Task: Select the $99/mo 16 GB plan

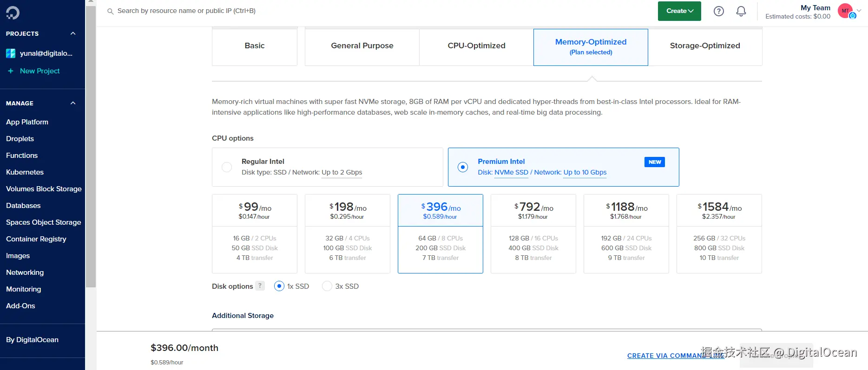Action: click(255, 234)
